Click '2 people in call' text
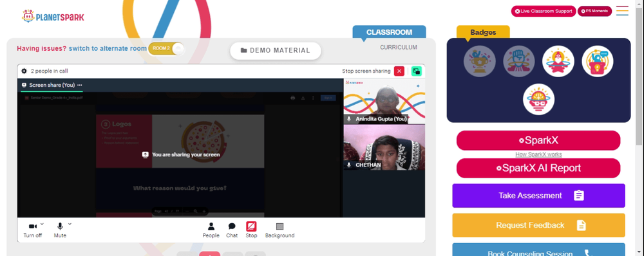The width and height of the screenshot is (644, 256). click(50, 71)
